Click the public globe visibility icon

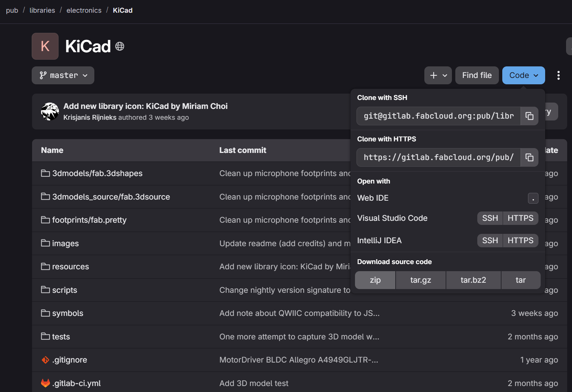pyautogui.click(x=120, y=46)
